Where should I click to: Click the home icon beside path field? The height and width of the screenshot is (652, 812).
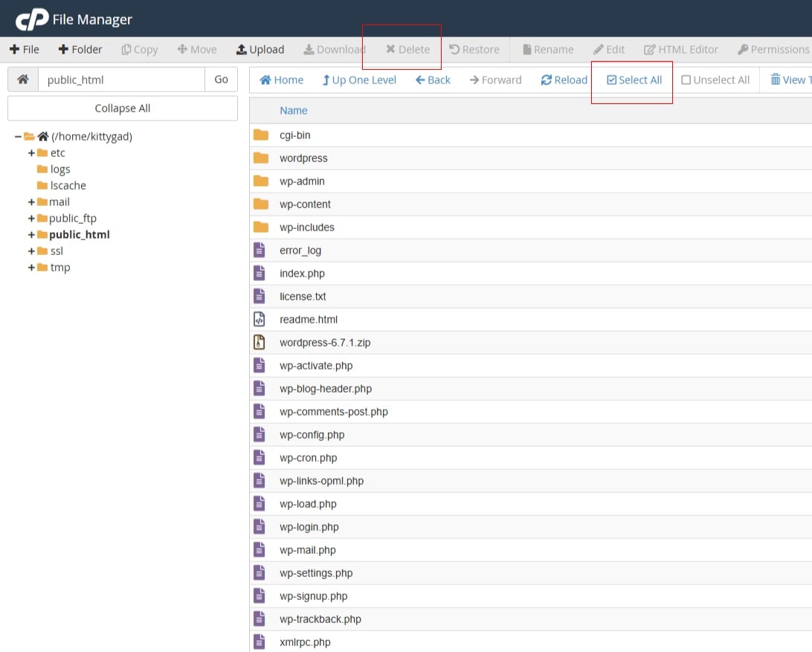tap(23, 80)
